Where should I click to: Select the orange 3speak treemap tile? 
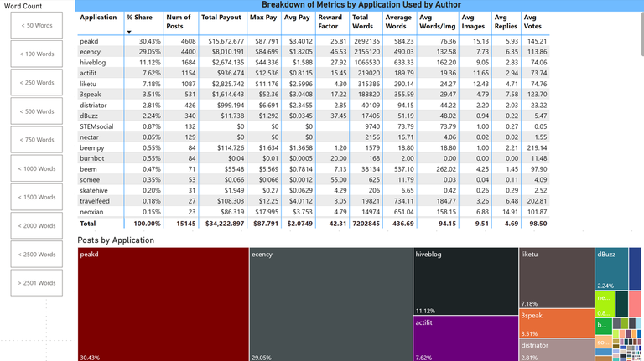557,322
